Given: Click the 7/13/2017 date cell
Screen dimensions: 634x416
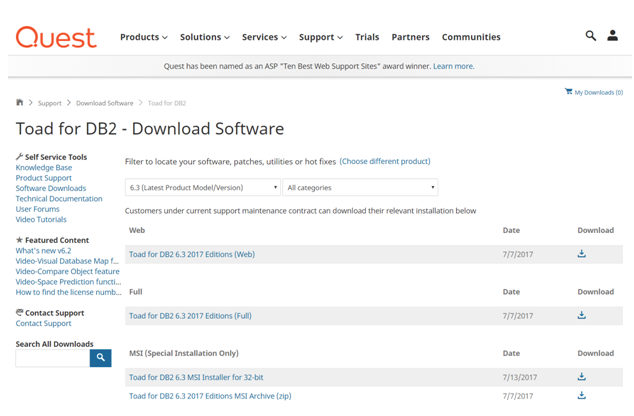Looking at the screenshot, I should (x=520, y=377).
